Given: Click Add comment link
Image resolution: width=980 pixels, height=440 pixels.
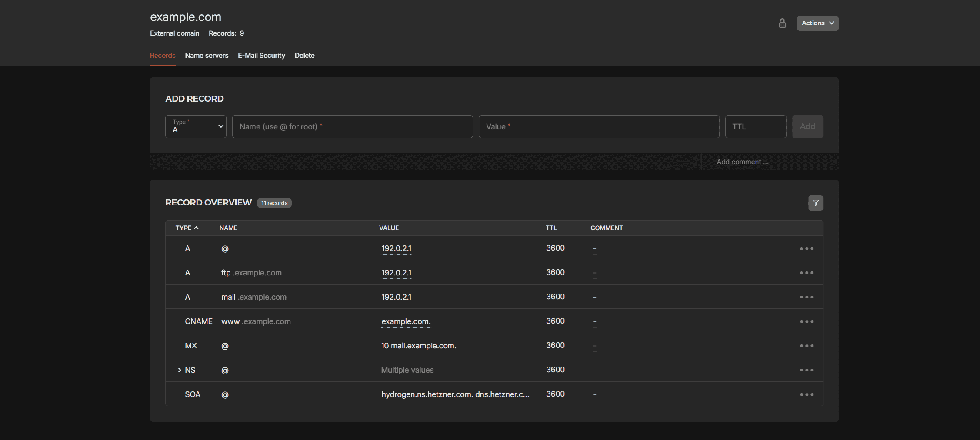Looking at the screenshot, I should point(742,162).
